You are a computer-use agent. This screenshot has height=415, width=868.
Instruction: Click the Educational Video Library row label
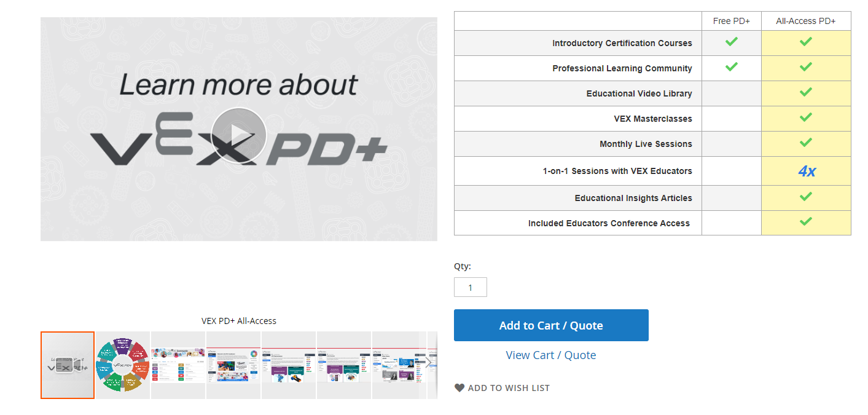(x=639, y=93)
